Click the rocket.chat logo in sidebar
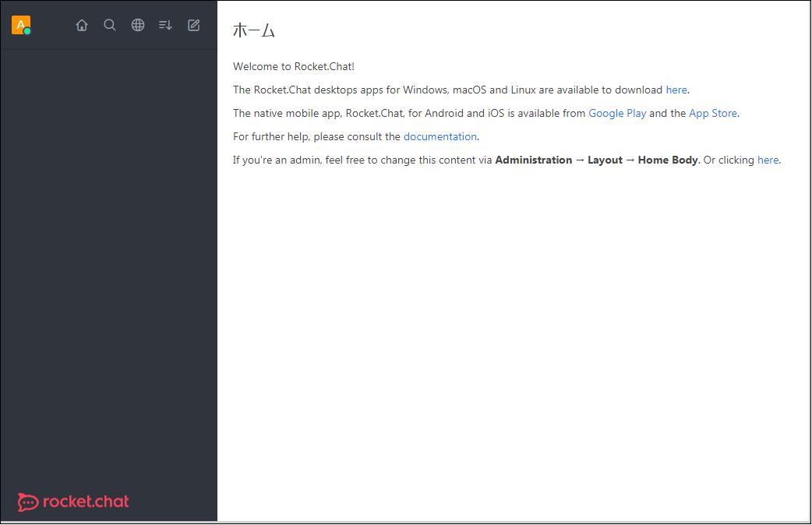Image resolution: width=812 pixels, height=525 pixels. (73, 502)
